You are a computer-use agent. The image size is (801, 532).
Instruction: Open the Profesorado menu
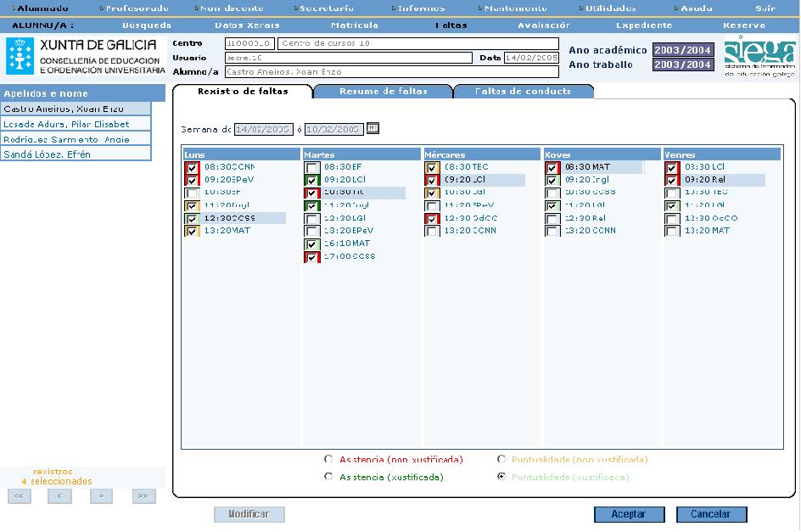click(136, 8)
